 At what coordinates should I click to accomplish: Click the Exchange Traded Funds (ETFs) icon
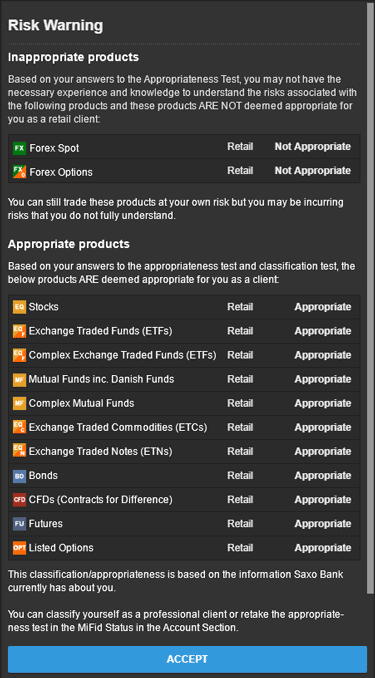pyautogui.click(x=19, y=331)
